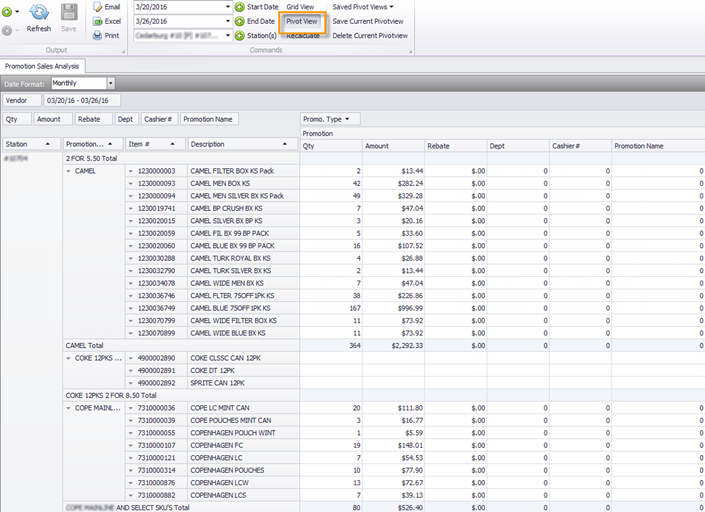
Task: Click the green Station(s) plus icon
Action: coord(240,36)
